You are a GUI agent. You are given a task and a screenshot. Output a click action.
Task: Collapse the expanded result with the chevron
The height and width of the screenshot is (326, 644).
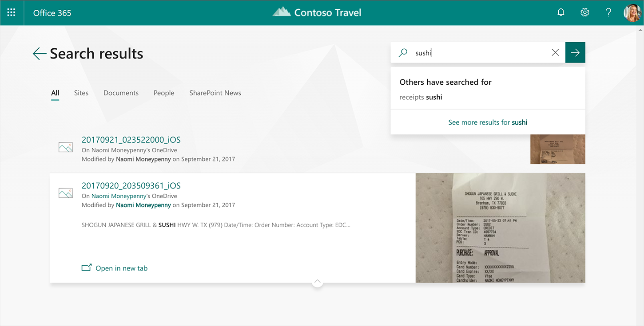click(317, 281)
